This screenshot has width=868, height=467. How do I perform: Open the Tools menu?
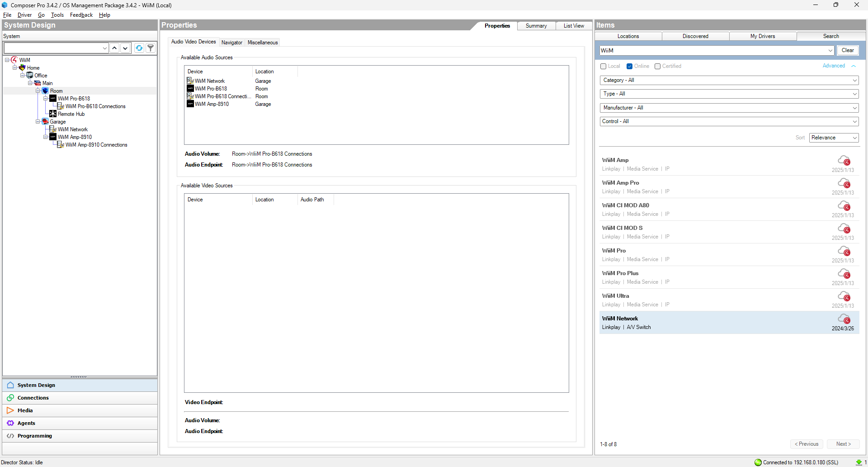(x=57, y=15)
